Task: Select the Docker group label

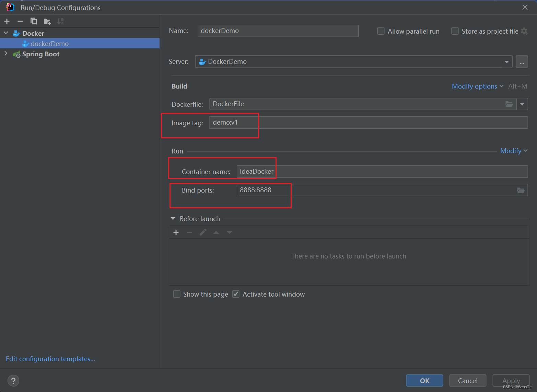Action: pos(33,33)
